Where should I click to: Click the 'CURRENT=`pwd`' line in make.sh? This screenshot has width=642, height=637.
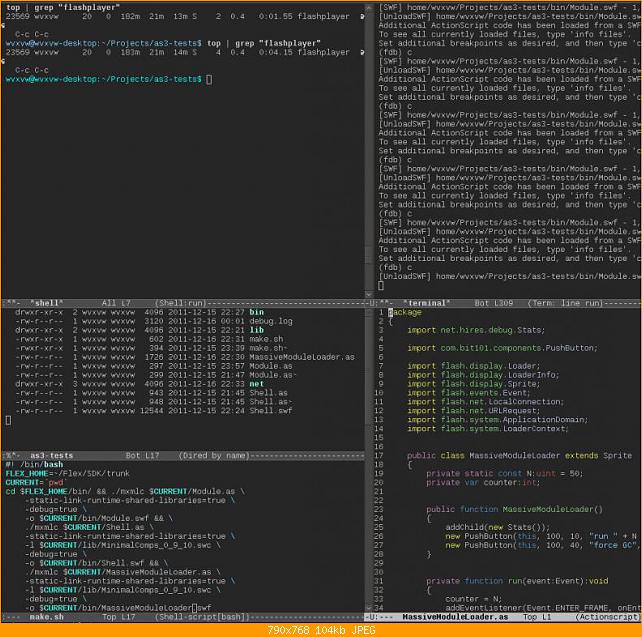coord(36,483)
